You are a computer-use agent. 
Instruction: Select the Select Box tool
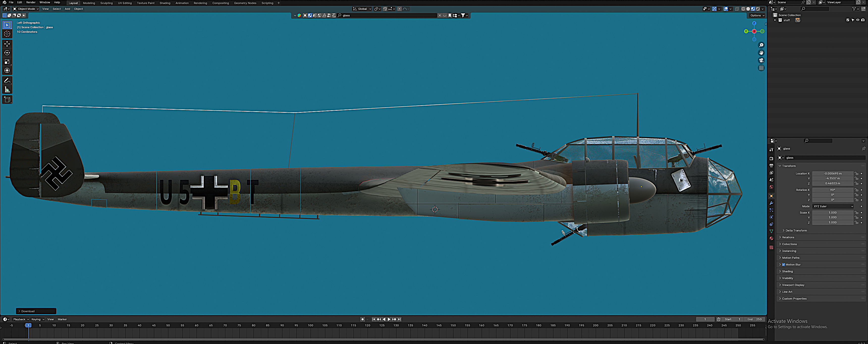pyautogui.click(x=7, y=25)
